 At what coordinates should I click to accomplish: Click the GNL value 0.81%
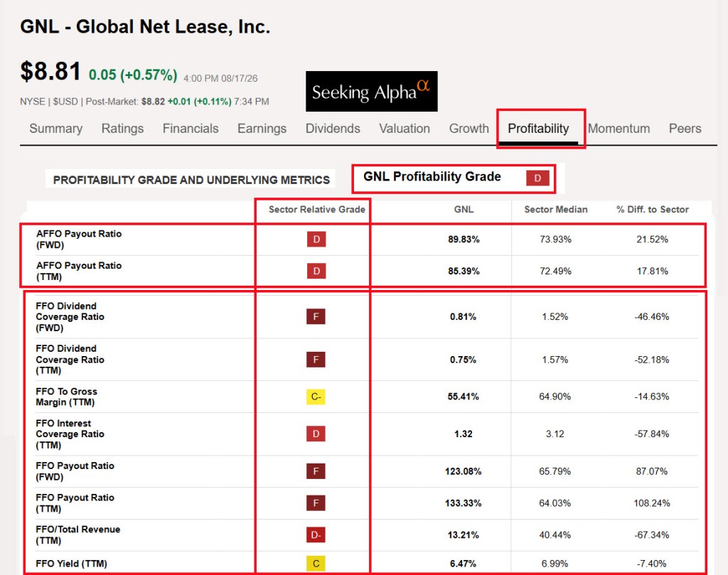tap(463, 317)
